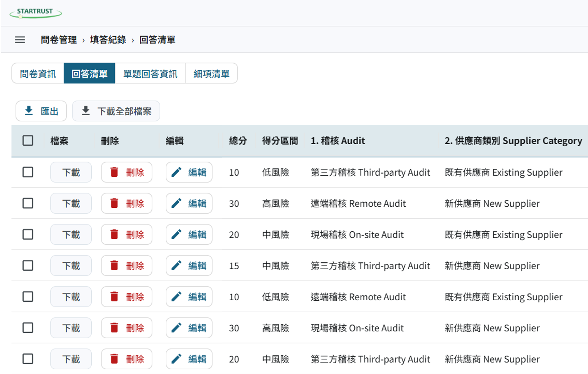Delete the 30-point On-site Audit row

point(126,328)
